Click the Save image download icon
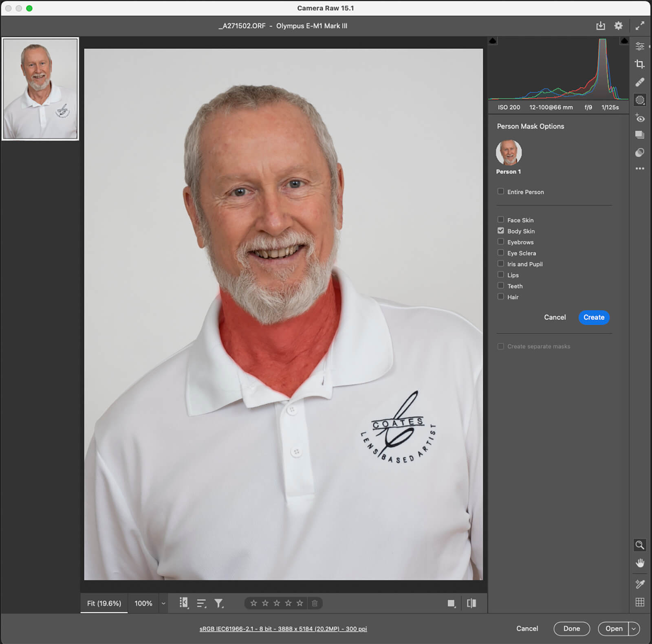The height and width of the screenshot is (644, 652). pyautogui.click(x=601, y=26)
